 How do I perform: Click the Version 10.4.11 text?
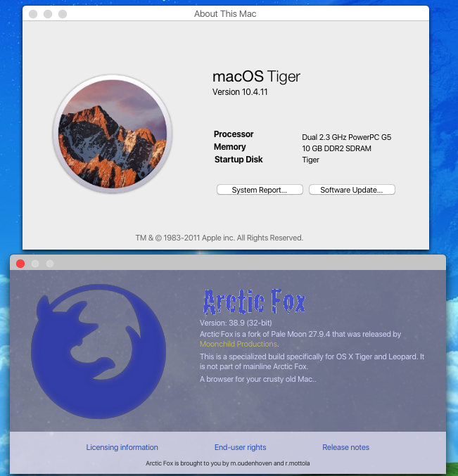(240, 92)
